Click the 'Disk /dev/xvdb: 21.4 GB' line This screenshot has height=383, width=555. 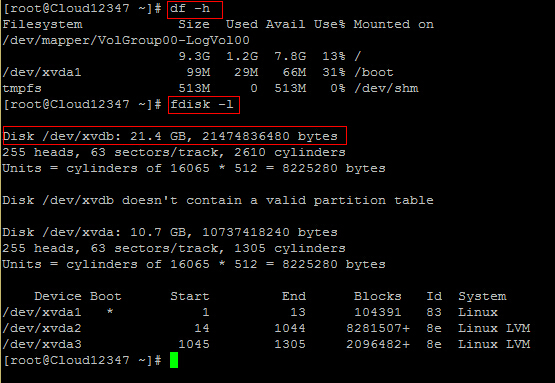[170, 136]
